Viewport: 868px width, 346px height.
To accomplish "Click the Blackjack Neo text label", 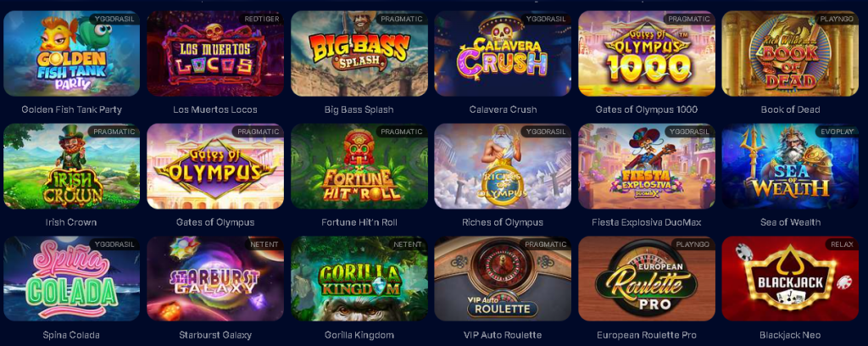I will [790, 335].
